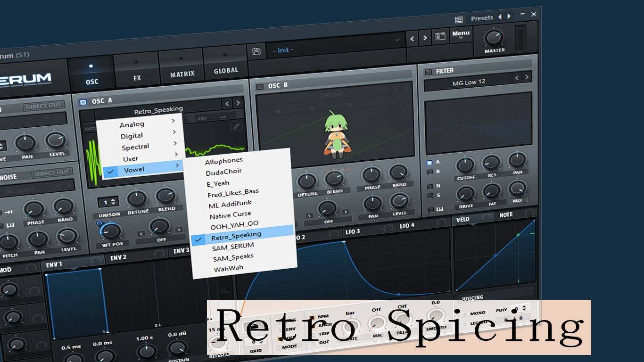This screenshot has height=362, width=644.
Task: Click the DIRECT OUT button in NOISE section
Action: tap(52, 174)
